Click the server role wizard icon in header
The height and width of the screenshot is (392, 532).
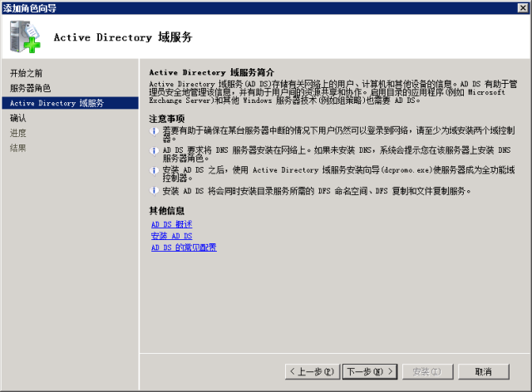pos(25,37)
